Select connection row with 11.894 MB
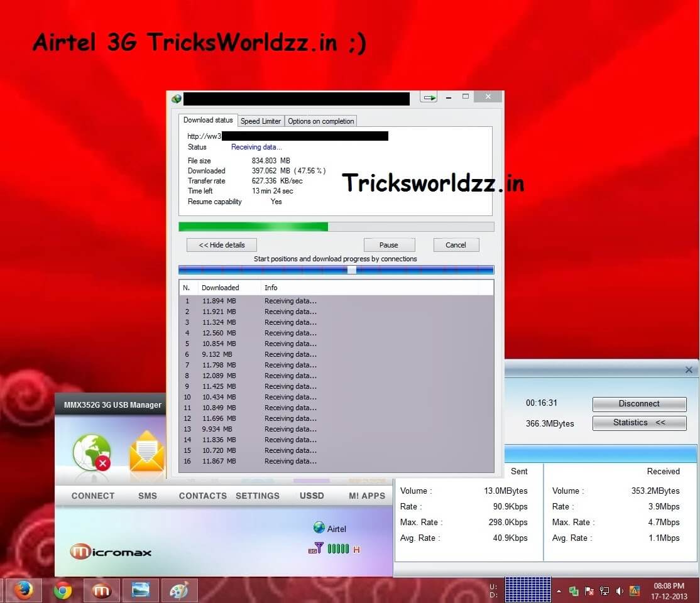 point(336,301)
